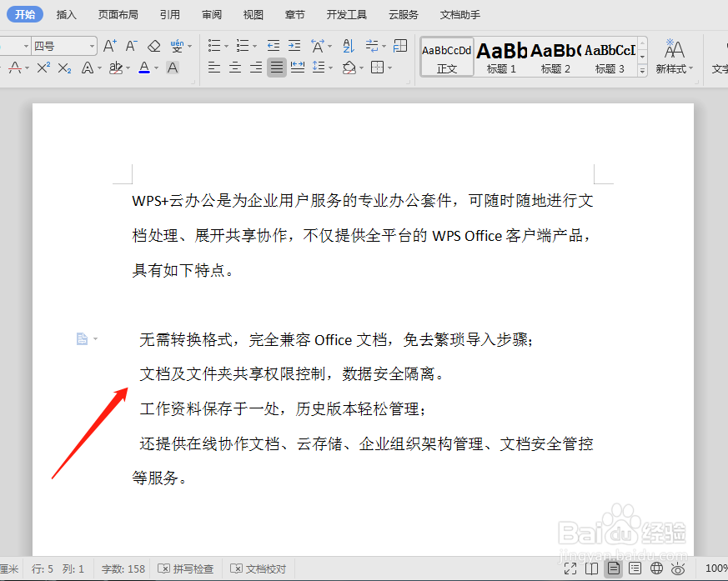Open the 云服务 tab
This screenshot has height=581, width=728.
click(x=404, y=15)
